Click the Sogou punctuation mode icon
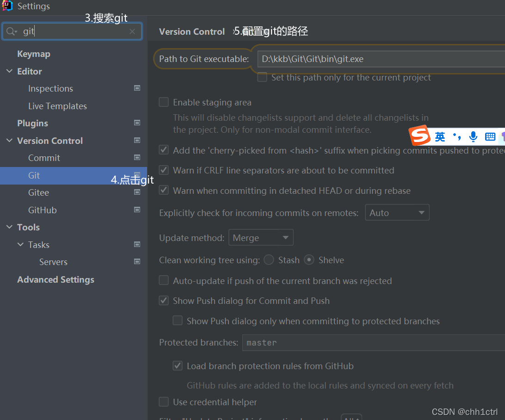Screen dimensions: 505x420 click(x=457, y=137)
